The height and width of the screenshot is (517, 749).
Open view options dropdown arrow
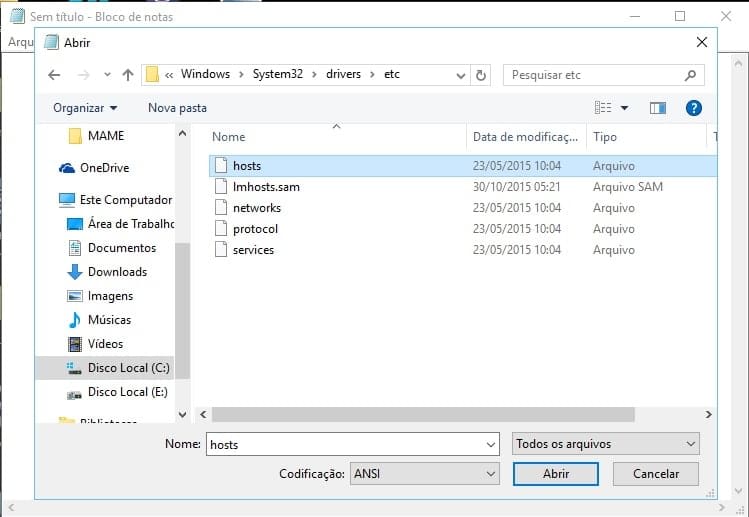pos(624,108)
